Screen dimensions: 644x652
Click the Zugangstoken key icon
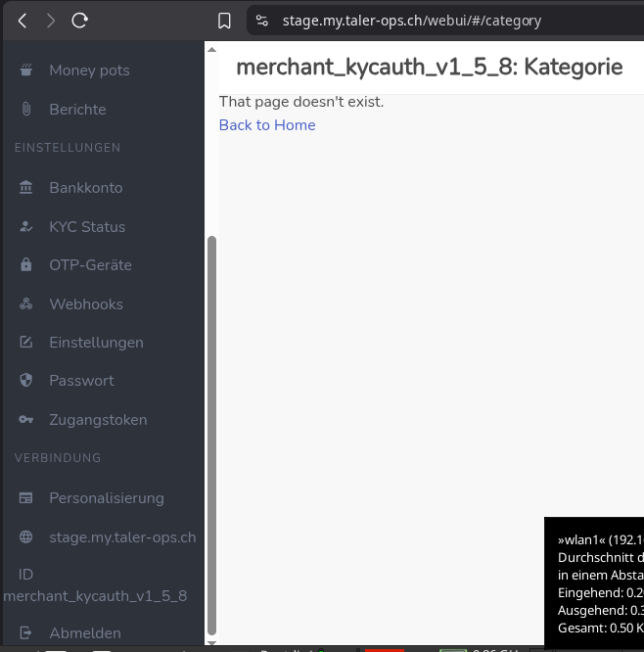pyautogui.click(x=26, y=420)
